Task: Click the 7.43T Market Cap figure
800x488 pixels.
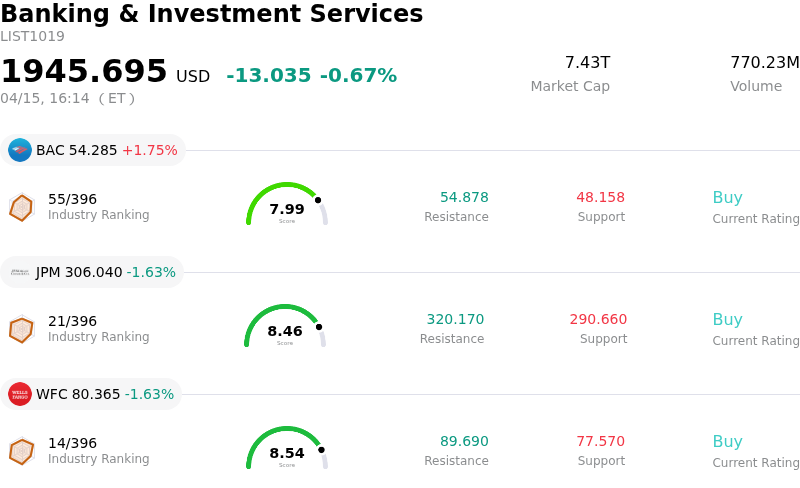Action: tap(587, 63)
